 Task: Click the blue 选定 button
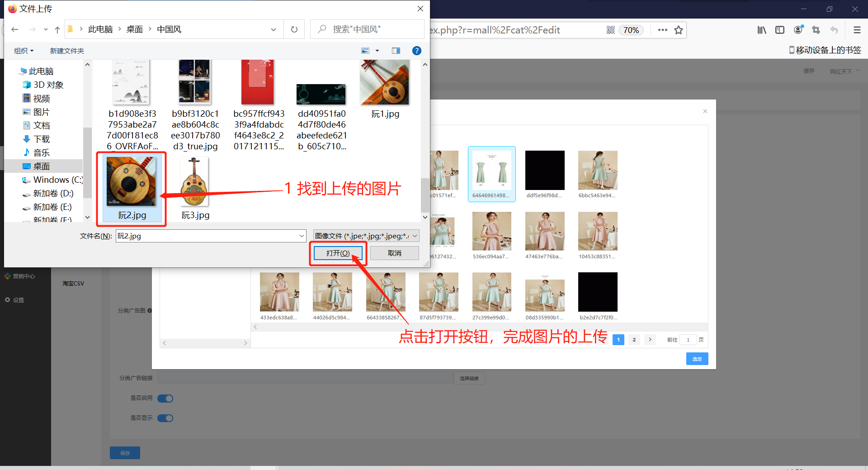[697, 359]
